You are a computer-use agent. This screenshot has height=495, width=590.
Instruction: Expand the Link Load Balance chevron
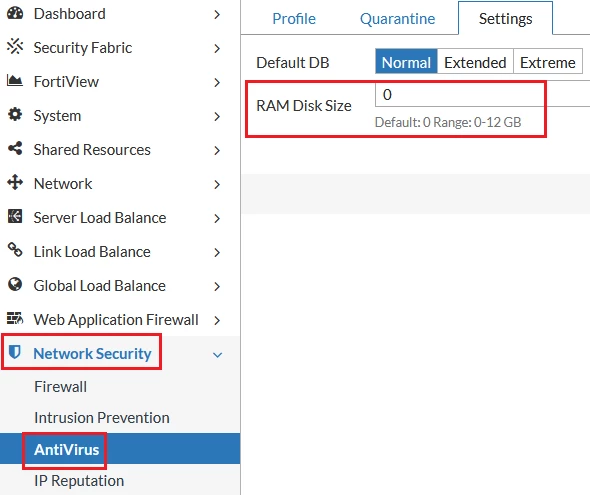(217, 252)
